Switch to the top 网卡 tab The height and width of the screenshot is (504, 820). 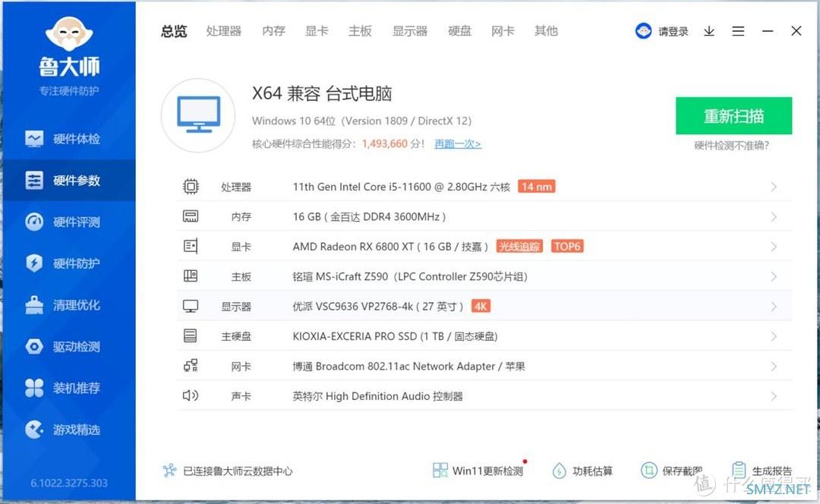pos(503,31)
